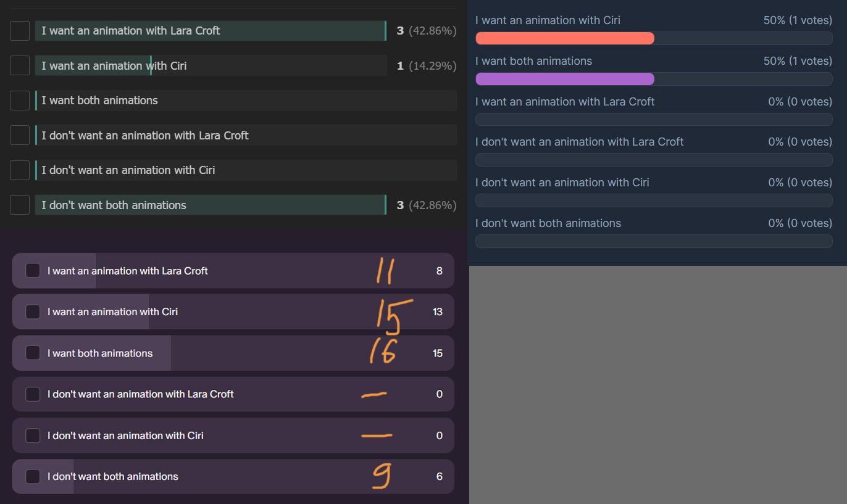847x504 pixels.
Task: Click "50% (1 votes)" beside blue poll's Ciri option
Action: pyautogui.click(x=798, y=20)
